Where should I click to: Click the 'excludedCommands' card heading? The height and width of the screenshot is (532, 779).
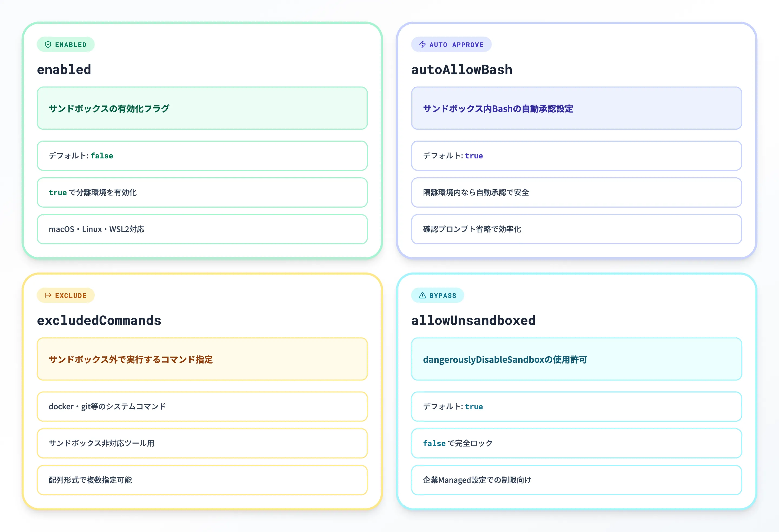[99, 320]
